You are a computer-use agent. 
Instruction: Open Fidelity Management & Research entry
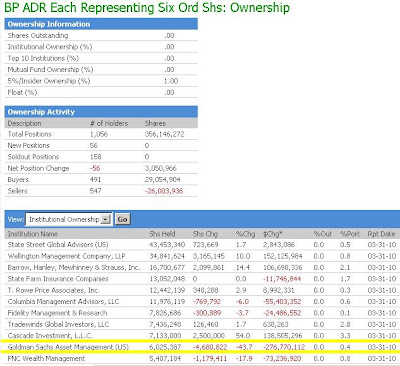point(57,313)
